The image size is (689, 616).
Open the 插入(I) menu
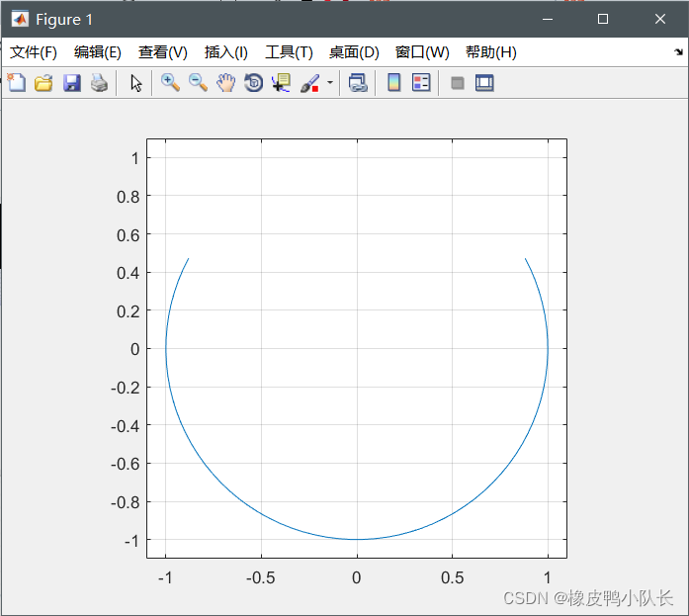click(225, 52)
